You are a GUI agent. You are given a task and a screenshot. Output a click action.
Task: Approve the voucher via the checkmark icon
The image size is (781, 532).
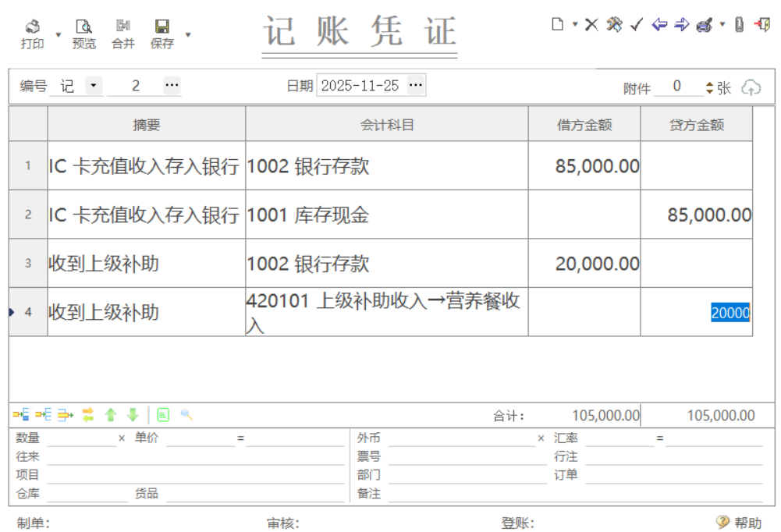tap(636, 25)
